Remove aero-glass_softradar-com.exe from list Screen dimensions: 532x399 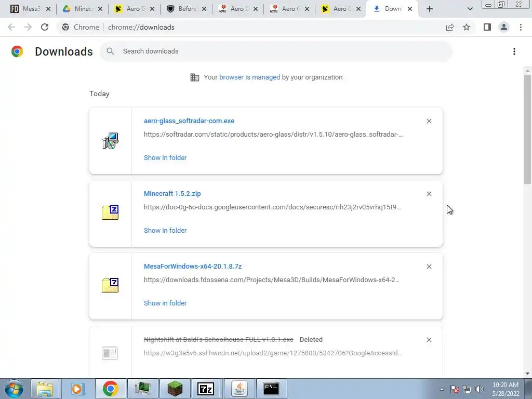pos(429,121)
